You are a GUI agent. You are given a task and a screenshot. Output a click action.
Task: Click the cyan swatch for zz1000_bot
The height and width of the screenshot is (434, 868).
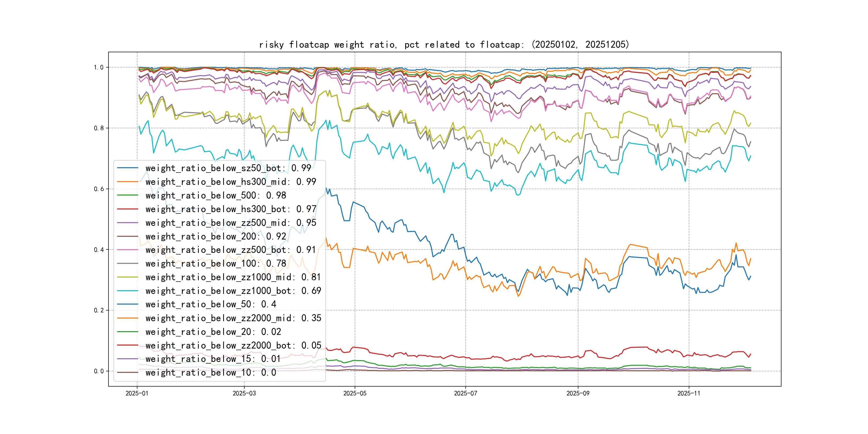[127, 291]
